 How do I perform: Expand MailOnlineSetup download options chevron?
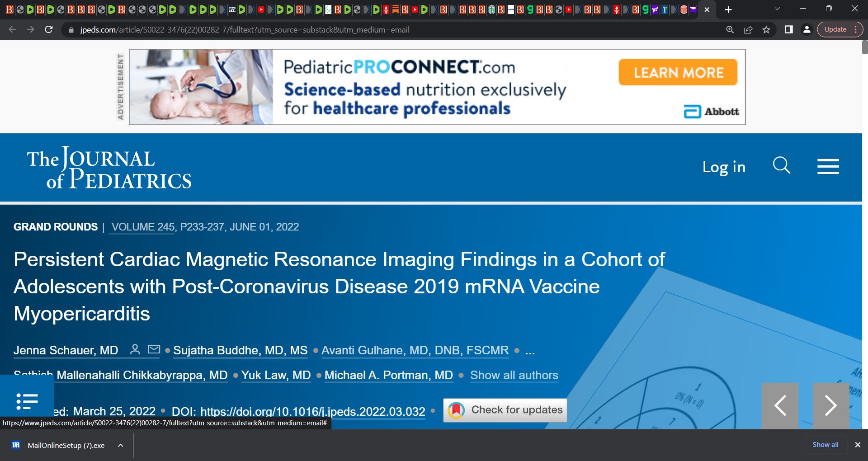(121, 445)
